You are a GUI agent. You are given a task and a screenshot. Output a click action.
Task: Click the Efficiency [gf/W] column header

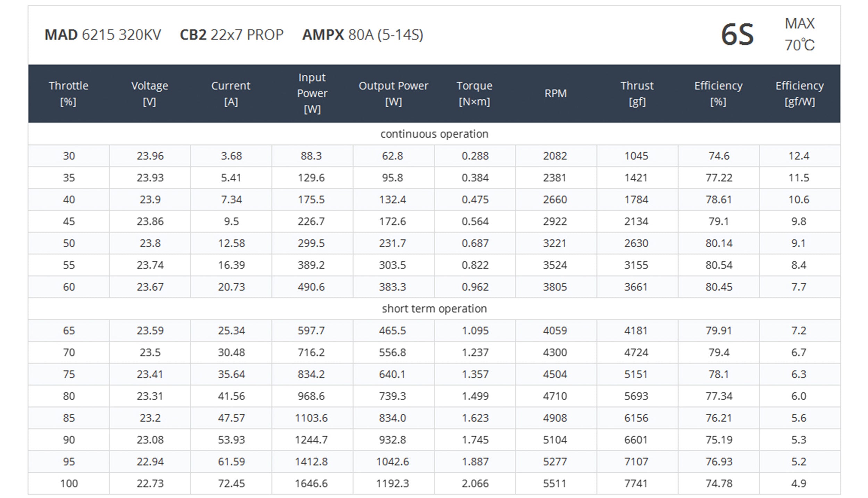799,93
